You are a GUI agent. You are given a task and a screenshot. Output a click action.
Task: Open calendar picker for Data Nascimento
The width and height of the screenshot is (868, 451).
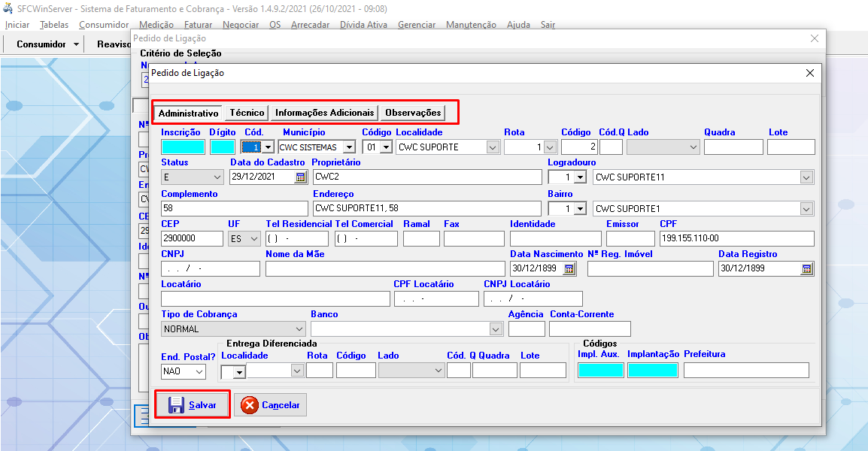click(569, 269)
